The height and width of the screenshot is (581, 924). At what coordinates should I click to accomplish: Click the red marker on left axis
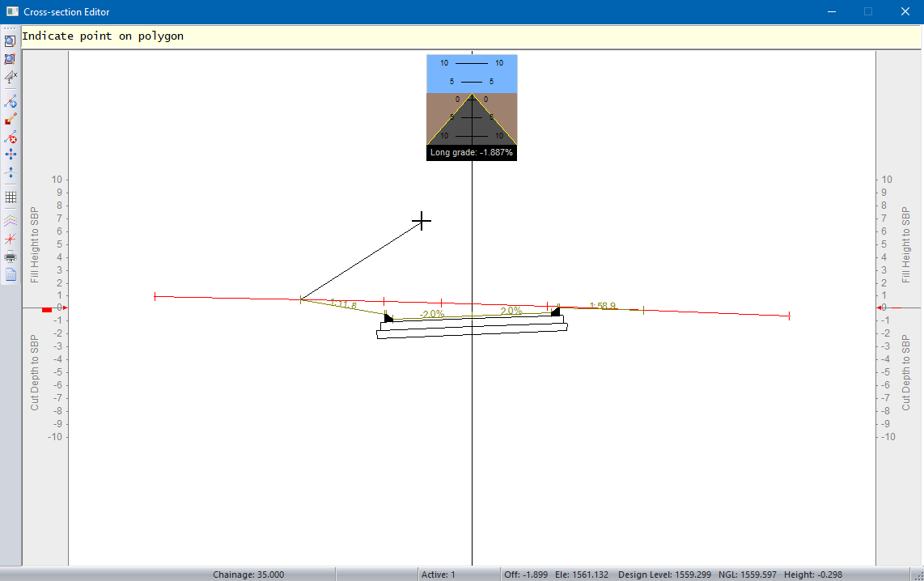47,309
